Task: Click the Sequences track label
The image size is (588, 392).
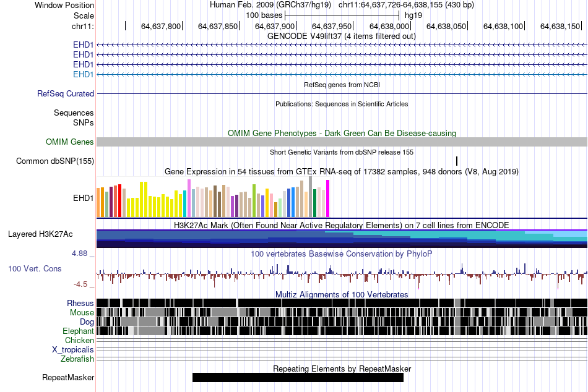Action: 74,113
